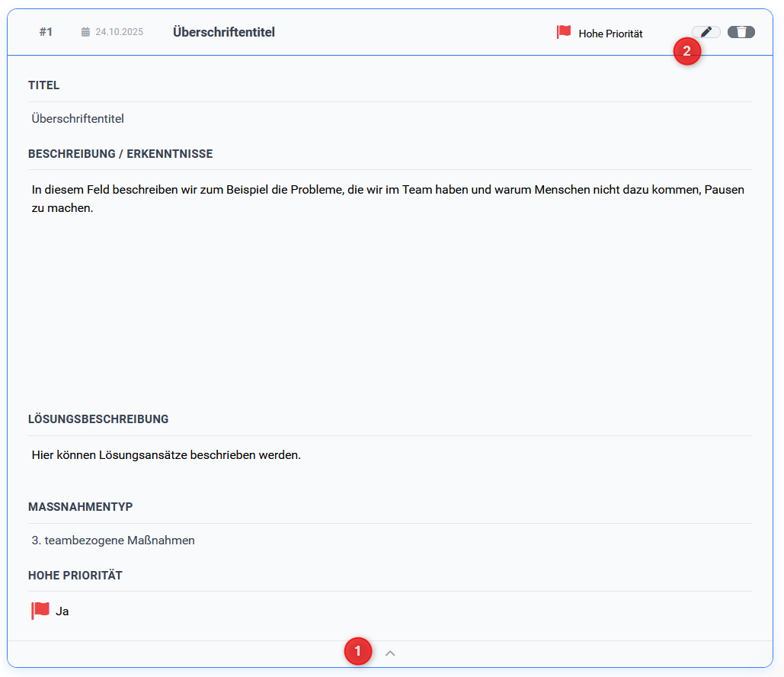This screenshot has height=677, width=784.
Task: Click the "BESCHREIBUNG / ERKENNTNISSE" heading
Action: 120,154
